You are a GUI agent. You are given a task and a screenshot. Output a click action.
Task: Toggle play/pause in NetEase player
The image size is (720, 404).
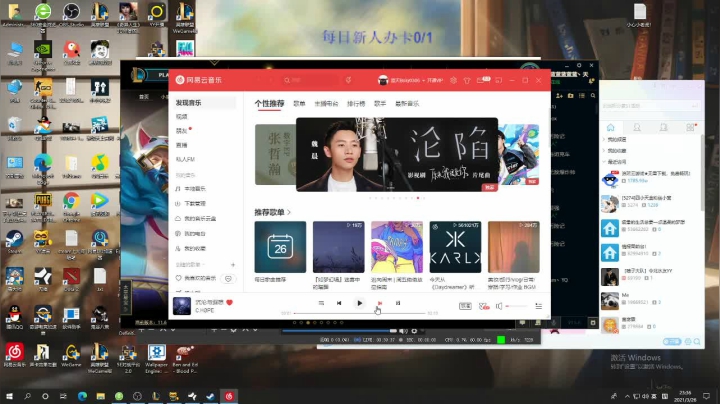tap(359, 303)
